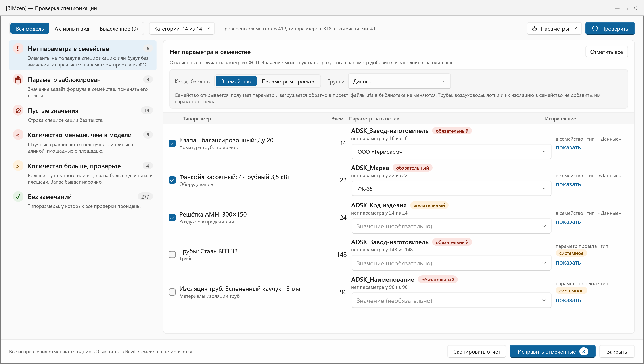Open «Категории: 14 из 14» dropdown
Viewport: 644px width, 364px height.
[182, 29]
